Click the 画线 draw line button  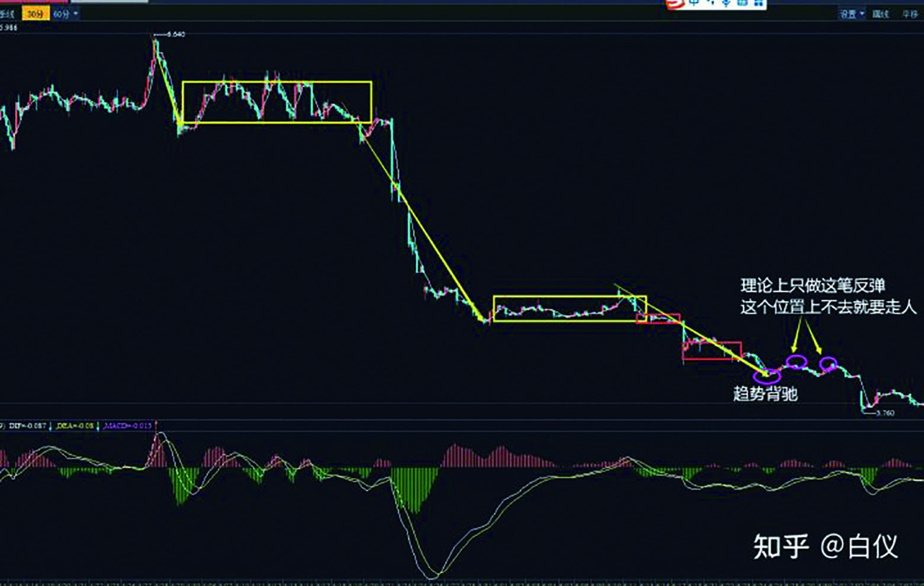click(x=880, y=14)
